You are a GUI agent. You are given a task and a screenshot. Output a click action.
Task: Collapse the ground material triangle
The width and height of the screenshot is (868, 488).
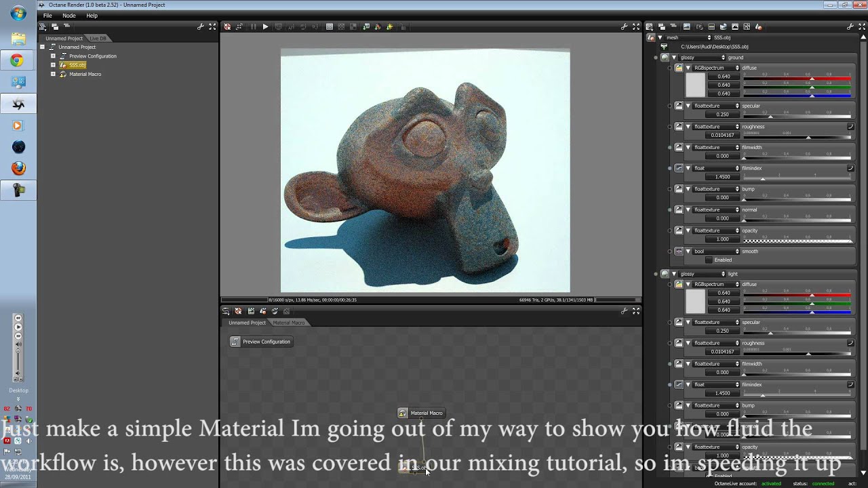(674, 58)
